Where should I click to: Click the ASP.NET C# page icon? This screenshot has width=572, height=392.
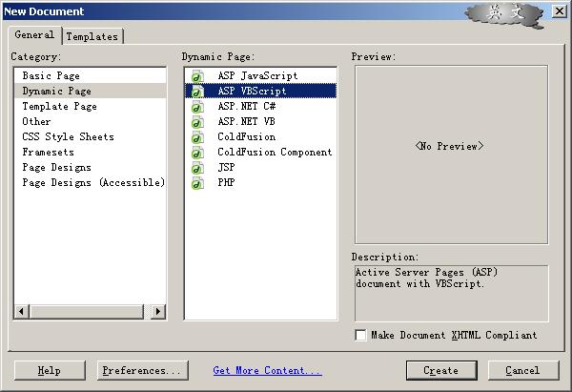coord(197,107)
